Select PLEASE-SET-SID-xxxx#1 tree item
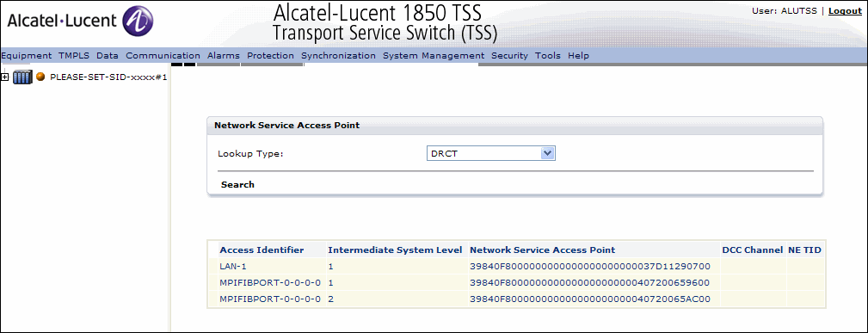The height and width of the screenshot is (333, 868). pyautogui.click(x=108, y=77)
